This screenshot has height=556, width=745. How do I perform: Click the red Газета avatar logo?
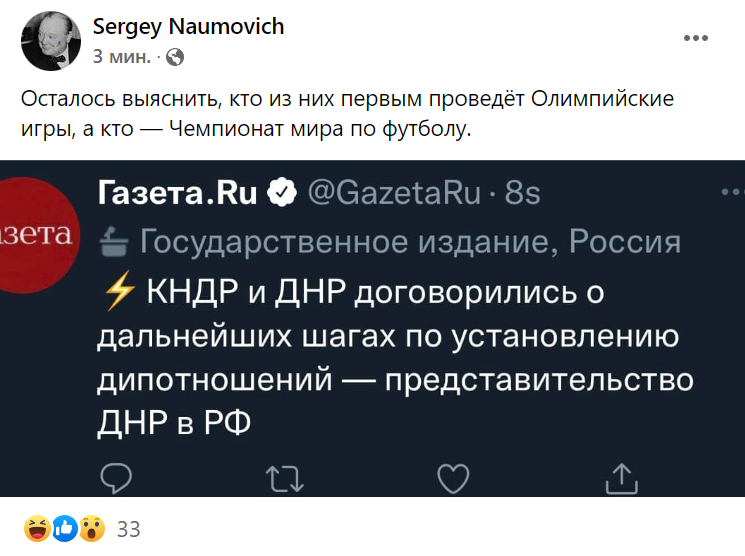point(37,236)
